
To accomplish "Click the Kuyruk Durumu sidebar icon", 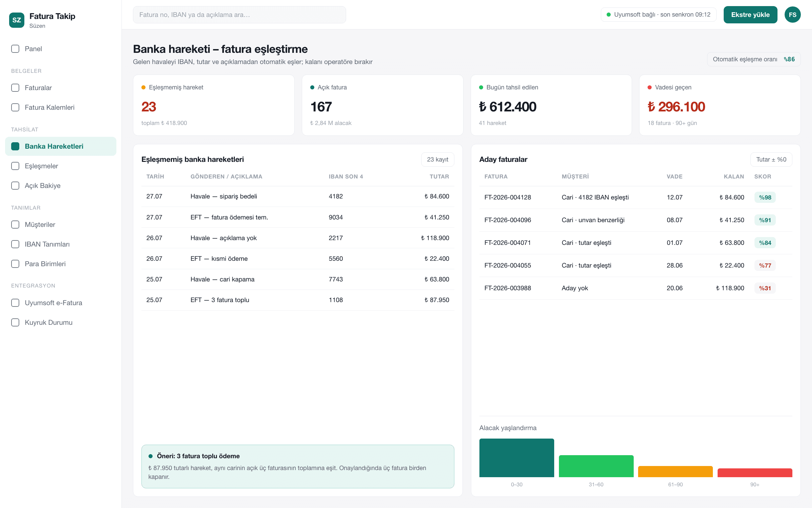I will pos(15,322).
